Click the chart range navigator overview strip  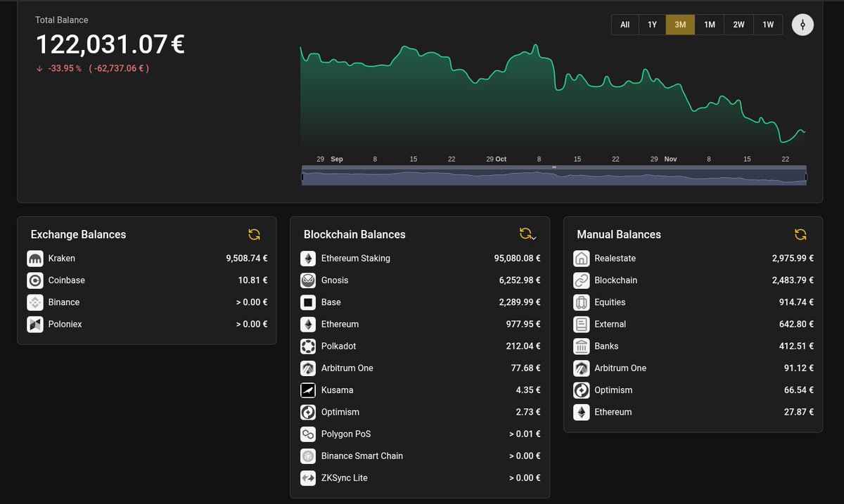[554, 177]
